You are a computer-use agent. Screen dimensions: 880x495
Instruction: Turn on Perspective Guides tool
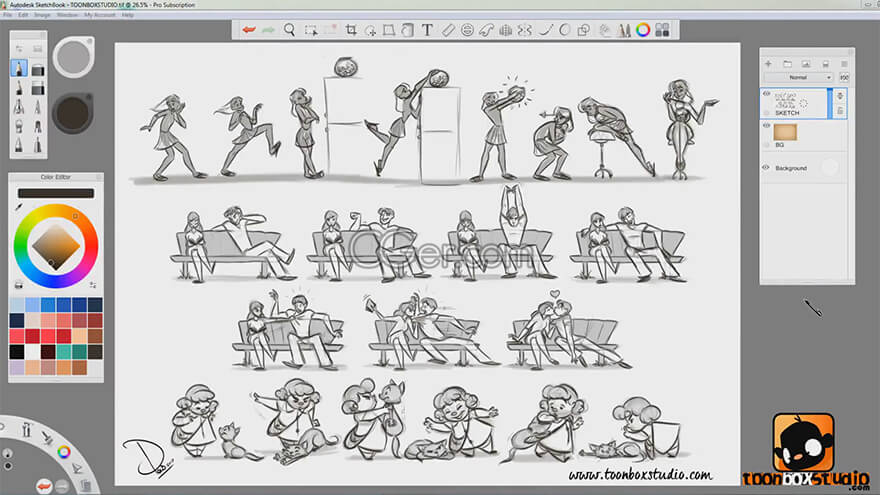click(506, 30)
